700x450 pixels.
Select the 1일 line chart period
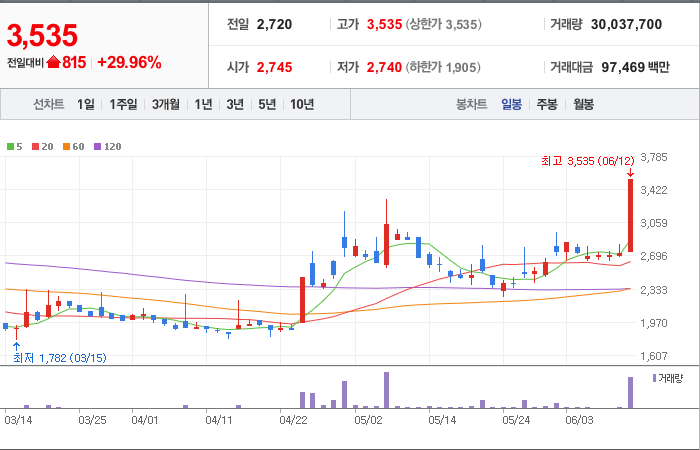[86, 104]
